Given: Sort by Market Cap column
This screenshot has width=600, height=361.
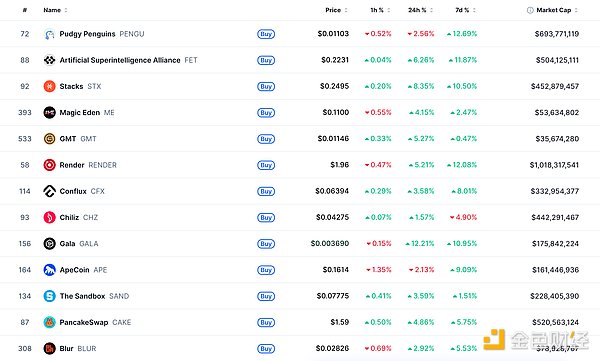Looking at the screenshot, I should [557, 10].
